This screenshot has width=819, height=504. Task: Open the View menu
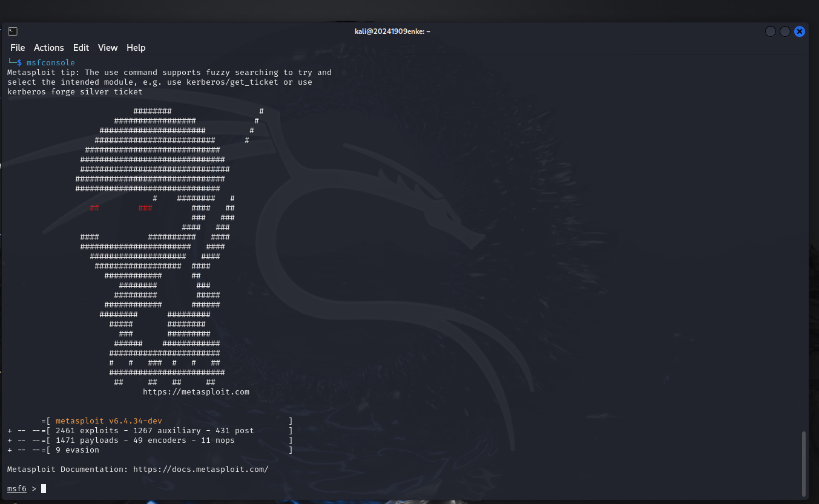click(x=108, y=48)
